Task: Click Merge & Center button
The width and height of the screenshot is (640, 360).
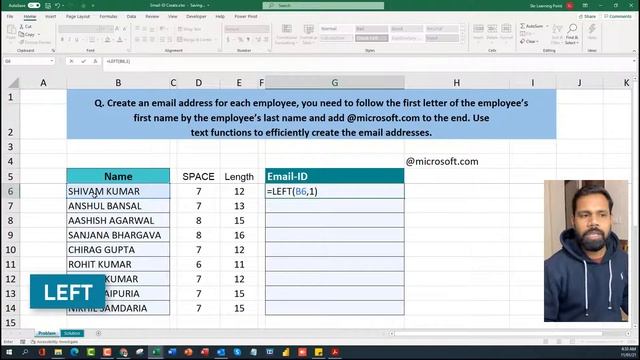Action: 196,40
